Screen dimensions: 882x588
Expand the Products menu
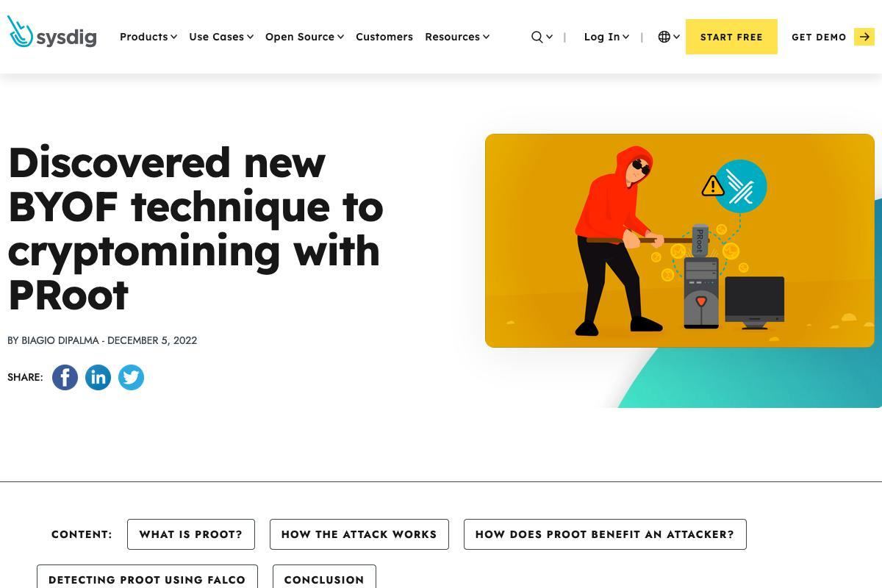148,37
